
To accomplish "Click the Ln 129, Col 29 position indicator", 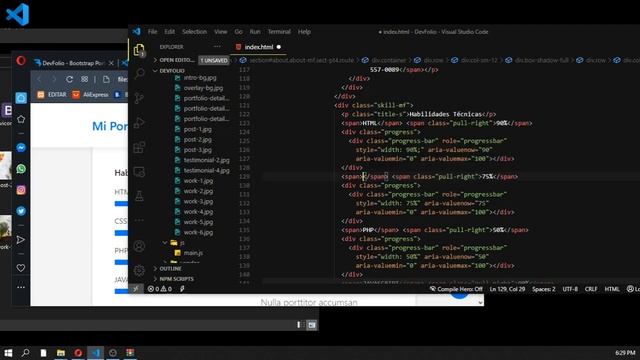I will [x=507, y=289].
